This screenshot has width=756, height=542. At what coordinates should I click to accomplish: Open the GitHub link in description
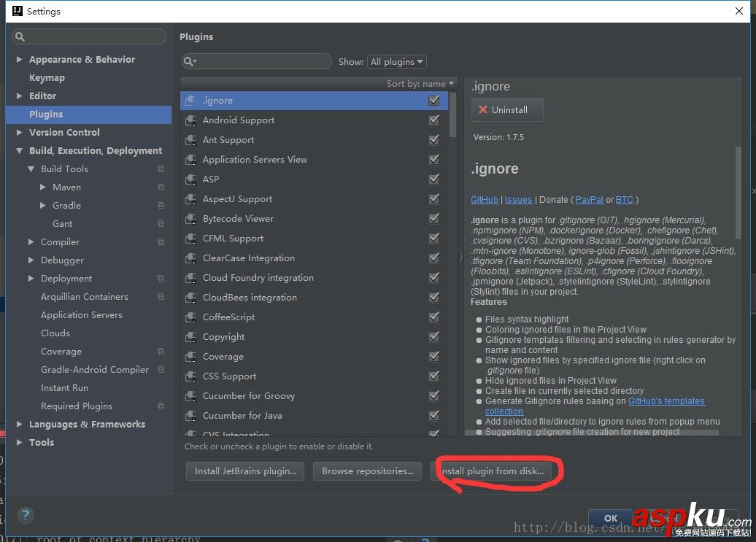(484, 199)
